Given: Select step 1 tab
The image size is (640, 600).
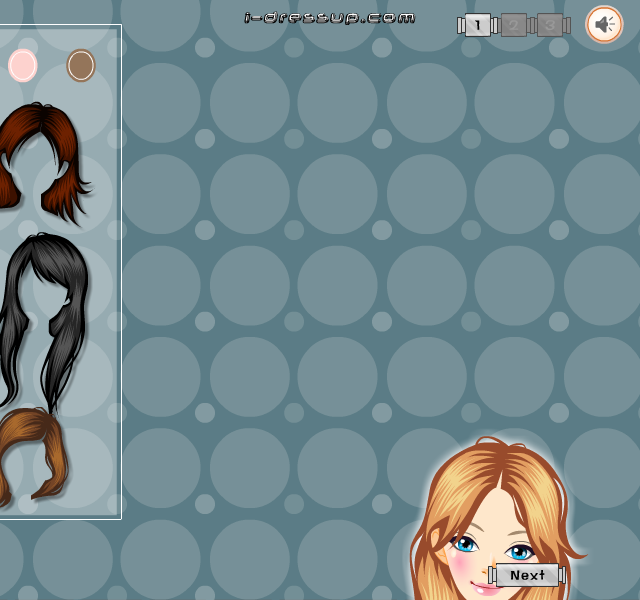Looking at the screenshot, I should (478, 25).
